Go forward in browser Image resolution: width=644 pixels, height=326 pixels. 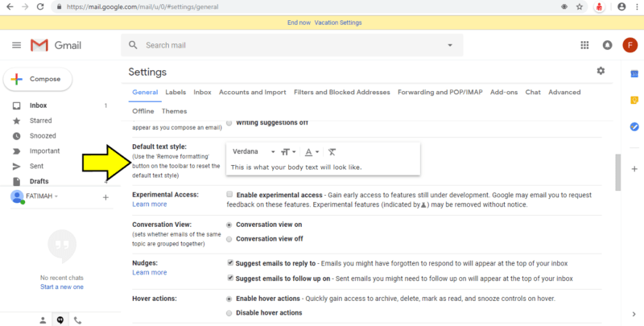pyautogui.click(x=25, y=6)
